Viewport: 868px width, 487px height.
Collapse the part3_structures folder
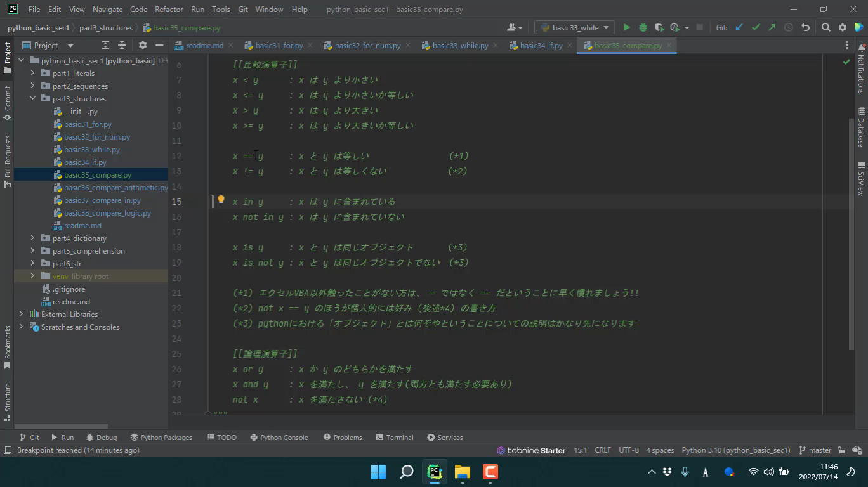pos(33,99)
